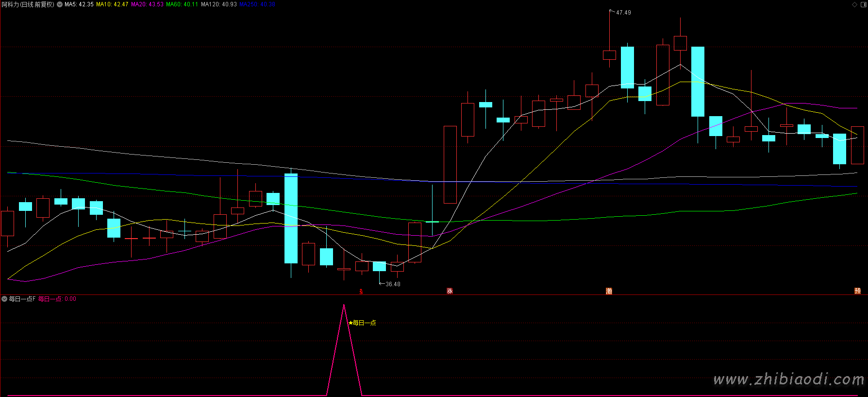Open the dropdown arrow beside 阿科力 title
Image resolution: width=868 pixels, height=397 pixels.
click(x=60, y=4)
